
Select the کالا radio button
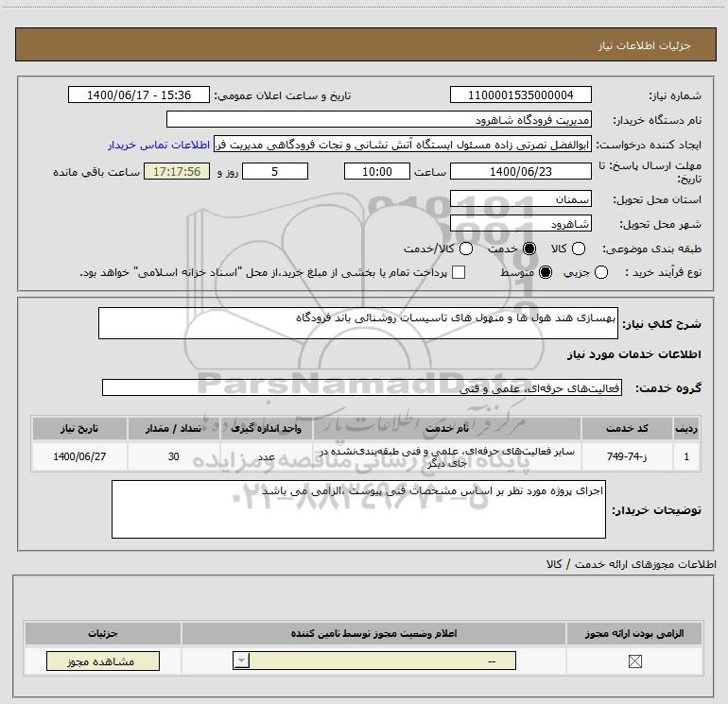pos(578,249)
